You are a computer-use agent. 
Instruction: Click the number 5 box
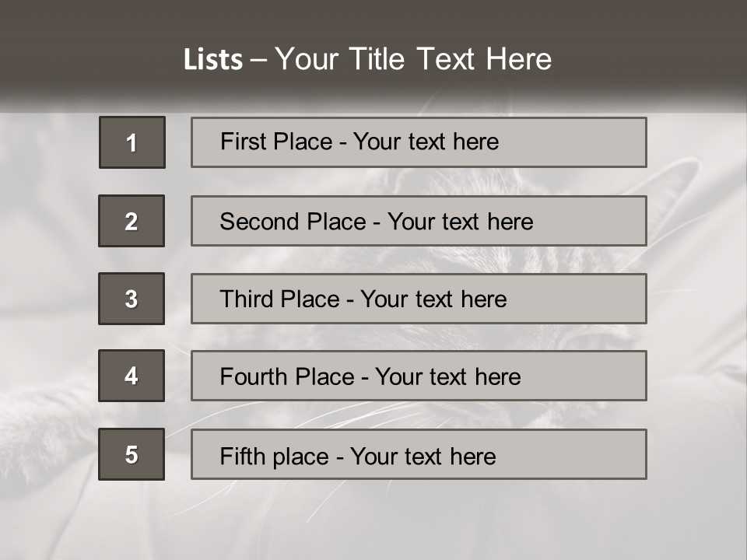[x=132, y=454]
